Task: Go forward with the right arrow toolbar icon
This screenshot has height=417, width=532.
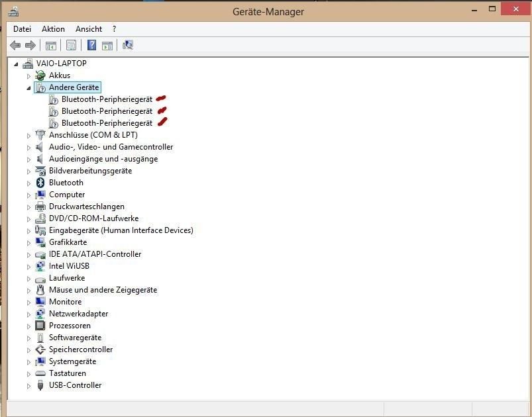Action: [x=30, y=45]
